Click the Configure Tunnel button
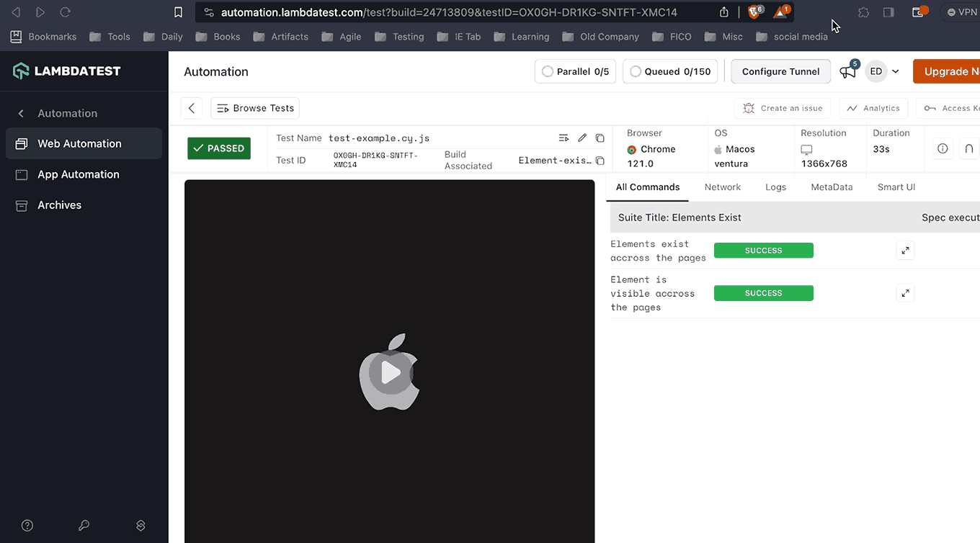The image size is (980, 543). click(780, 71)
